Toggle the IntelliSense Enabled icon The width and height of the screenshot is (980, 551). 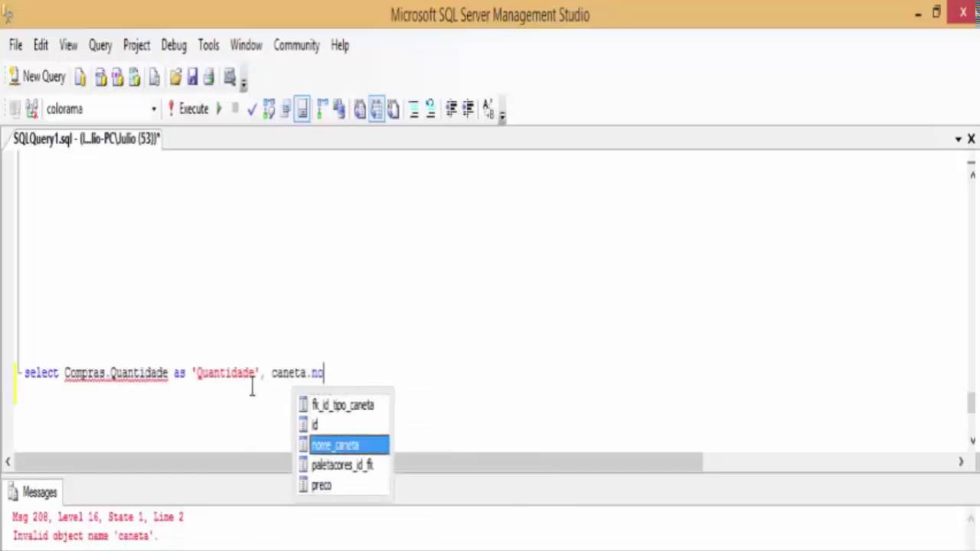[302, 109]
